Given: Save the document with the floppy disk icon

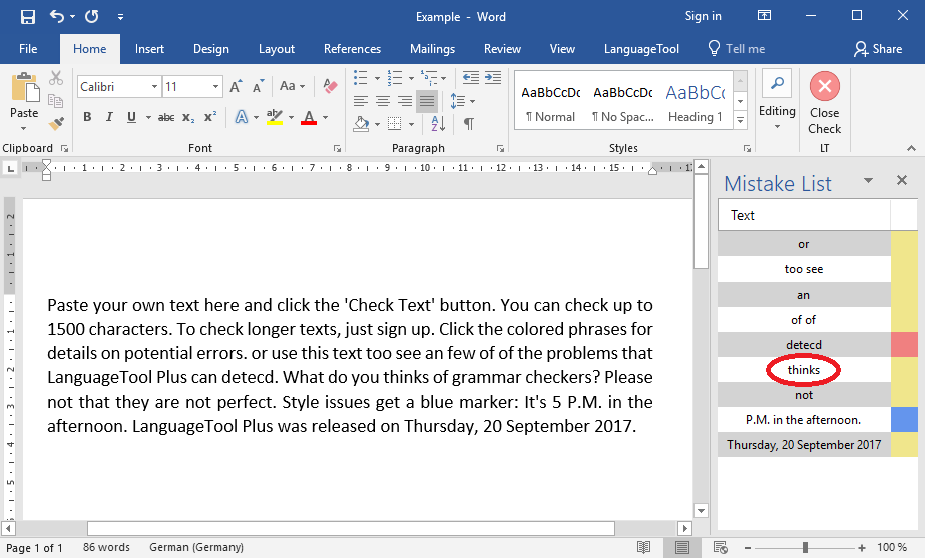Looking at the screenshot, I should pyautogui.click(x=27, y=16).
